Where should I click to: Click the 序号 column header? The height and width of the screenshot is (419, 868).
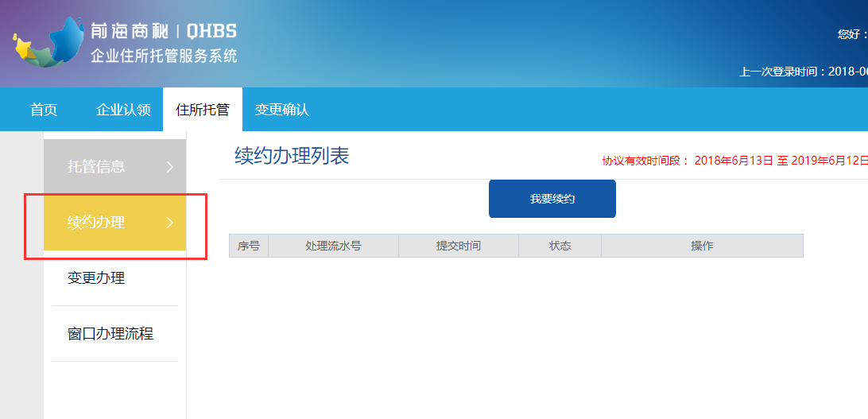point(249,246)
